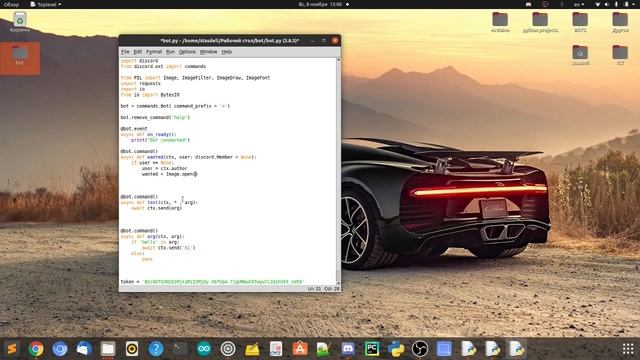The height and width of the screenshot is (360, 640).
Task: Open the Terminal from the dock
Action: point(180,349)
